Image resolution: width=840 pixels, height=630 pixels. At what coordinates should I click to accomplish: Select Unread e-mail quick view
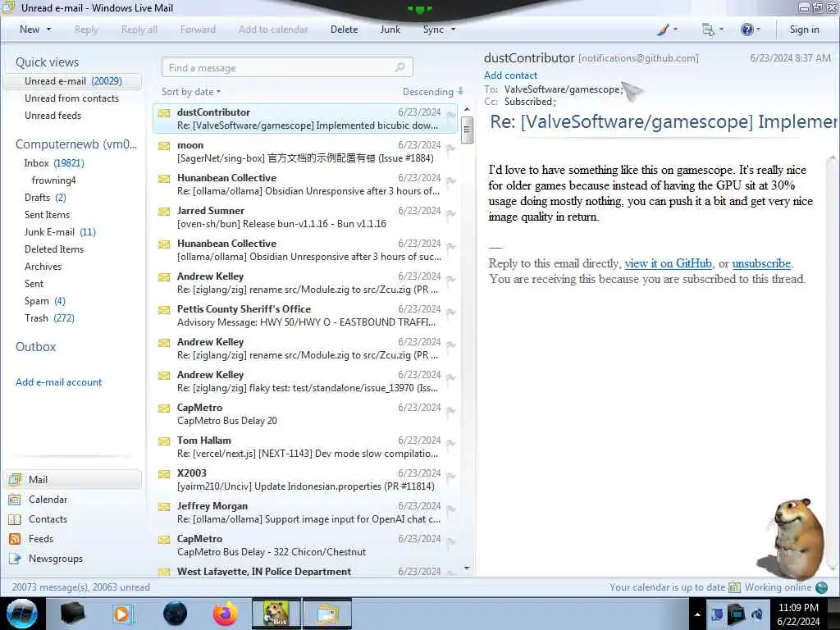pos(73,81)
